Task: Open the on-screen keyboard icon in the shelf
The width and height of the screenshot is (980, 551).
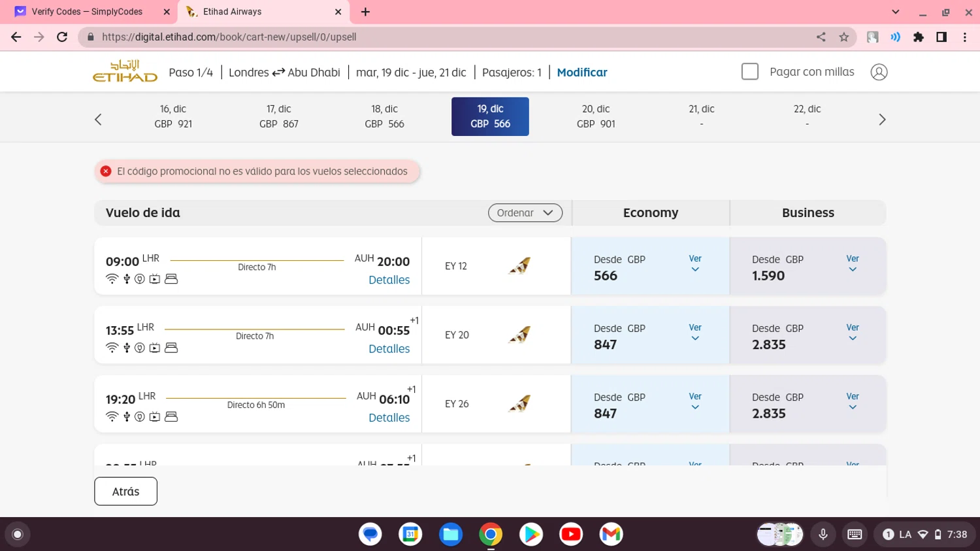Action: pos(855,534)
